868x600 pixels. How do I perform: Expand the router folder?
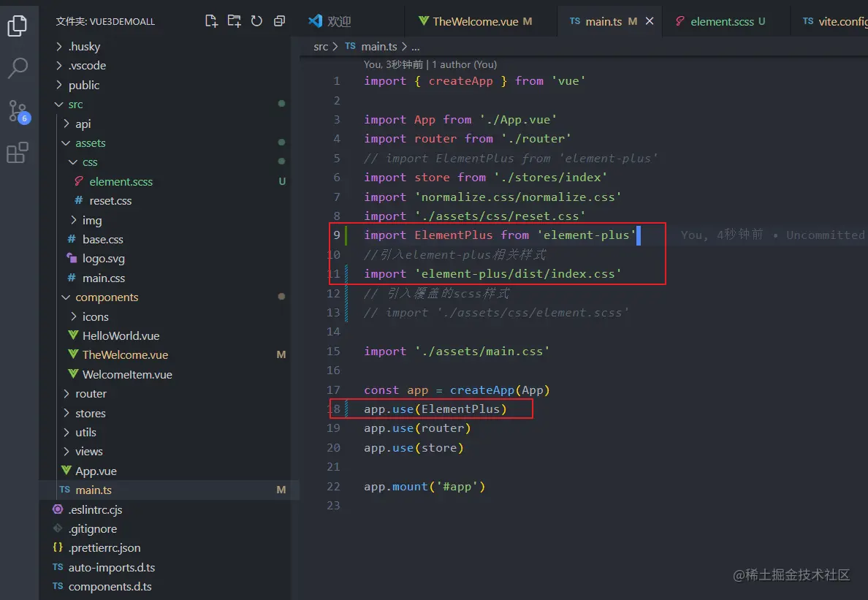click(66, 393)
